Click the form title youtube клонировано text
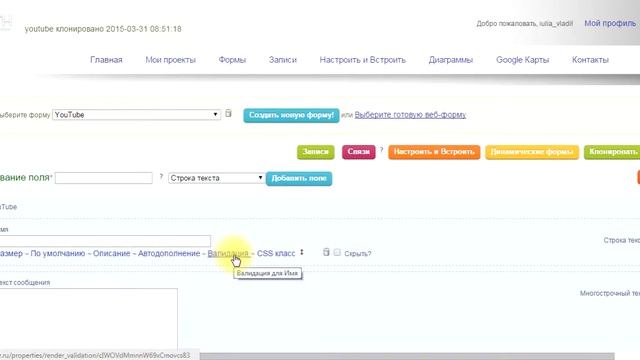This screenshot has height=360, width=640. [x=103, y=29]
